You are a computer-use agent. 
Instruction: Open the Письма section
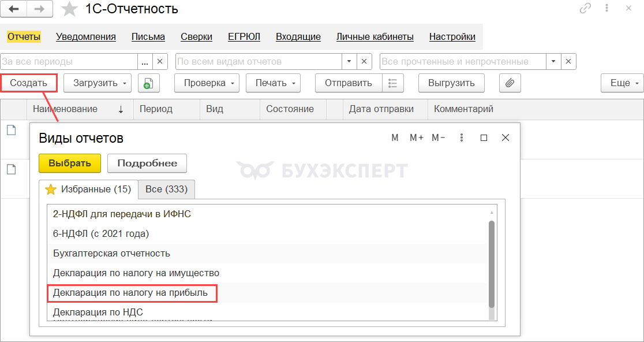click(148, 36)
